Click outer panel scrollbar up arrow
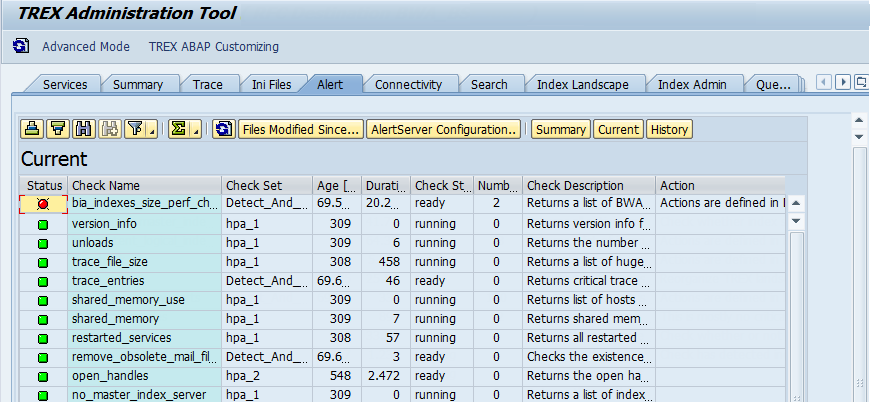This screenshot has height=402, width=871. tap(859, 120)
